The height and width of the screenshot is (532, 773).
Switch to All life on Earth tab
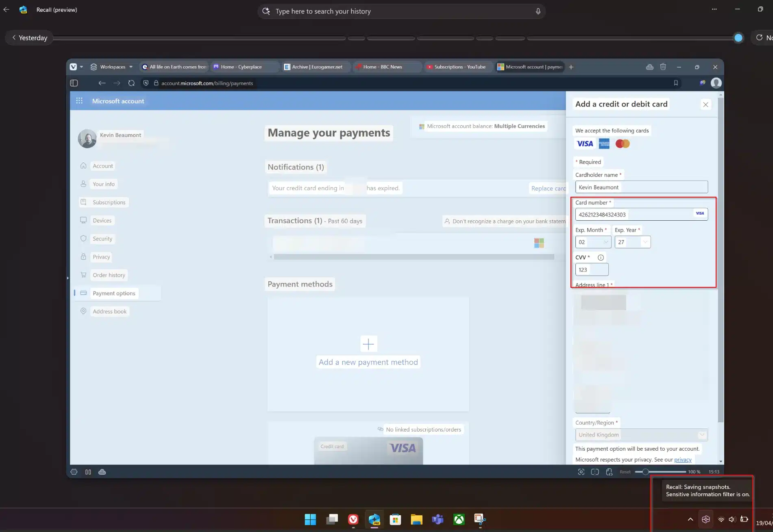tap(174, 67)
